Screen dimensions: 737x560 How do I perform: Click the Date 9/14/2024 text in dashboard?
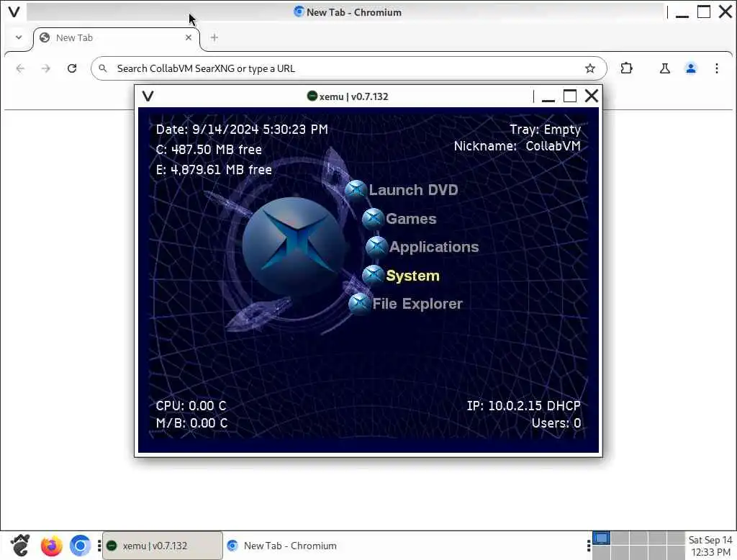[x=242, y=130]
